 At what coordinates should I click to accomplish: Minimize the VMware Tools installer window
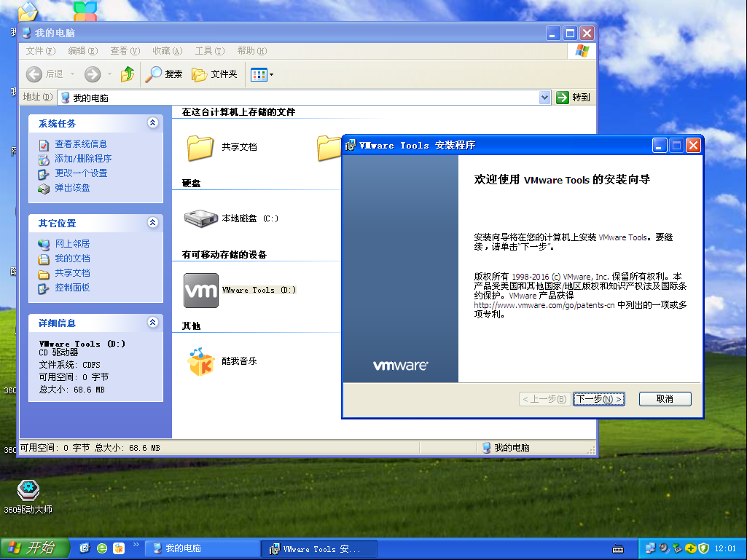(660, 145)
